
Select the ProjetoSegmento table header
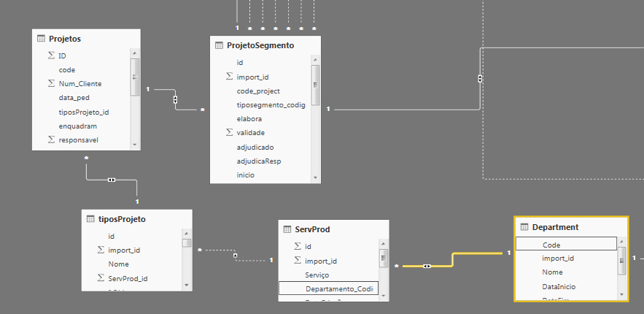coord(265,45)
